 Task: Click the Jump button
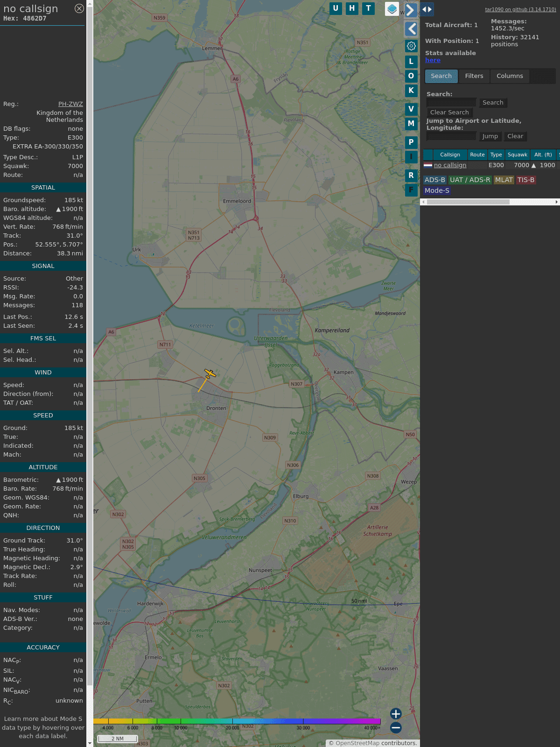pos(490,136)
